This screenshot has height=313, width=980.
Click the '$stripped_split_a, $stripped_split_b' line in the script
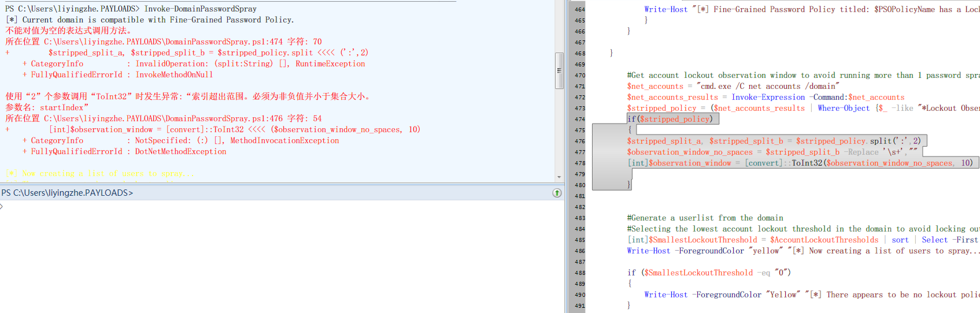(x=774, y=141)
